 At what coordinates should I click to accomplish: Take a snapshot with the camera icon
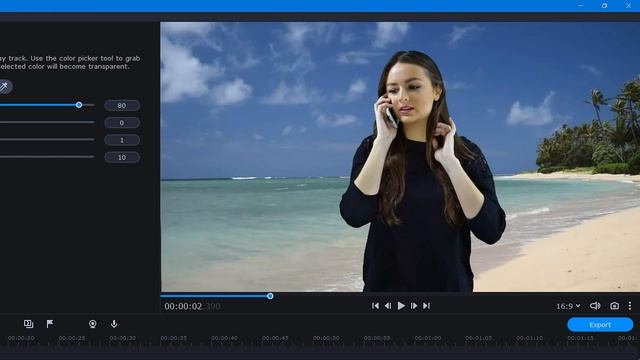tap(614, 306)
